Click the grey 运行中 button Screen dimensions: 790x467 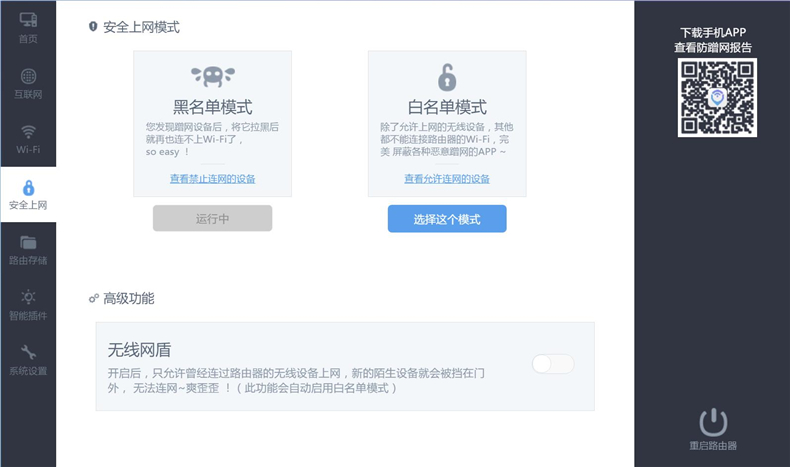pyautogui.click(x=212, y=219)
